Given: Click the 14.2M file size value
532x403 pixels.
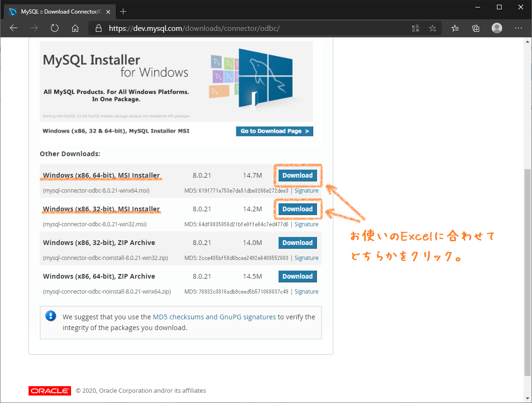Looking at the screenshot, I should click(x=252, y=209).
